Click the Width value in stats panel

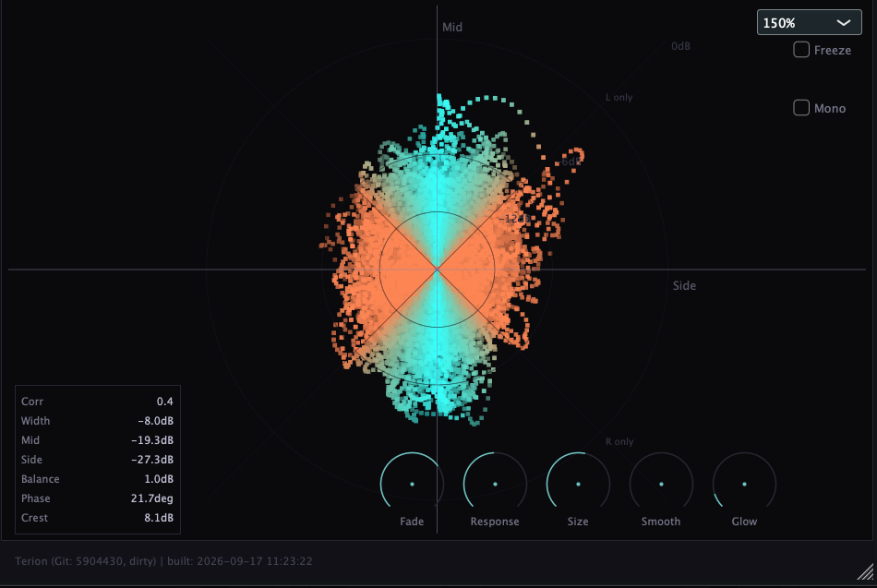(x=155, y=421)
